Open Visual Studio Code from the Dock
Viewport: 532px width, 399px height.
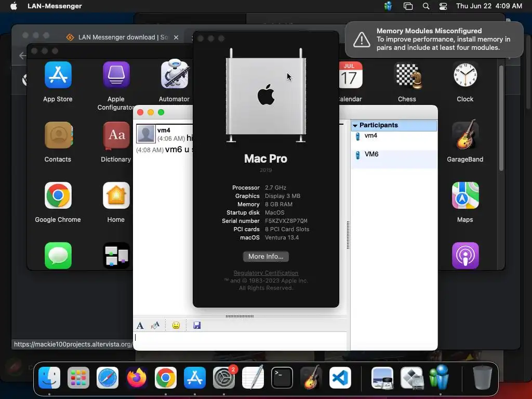(340, 378)
